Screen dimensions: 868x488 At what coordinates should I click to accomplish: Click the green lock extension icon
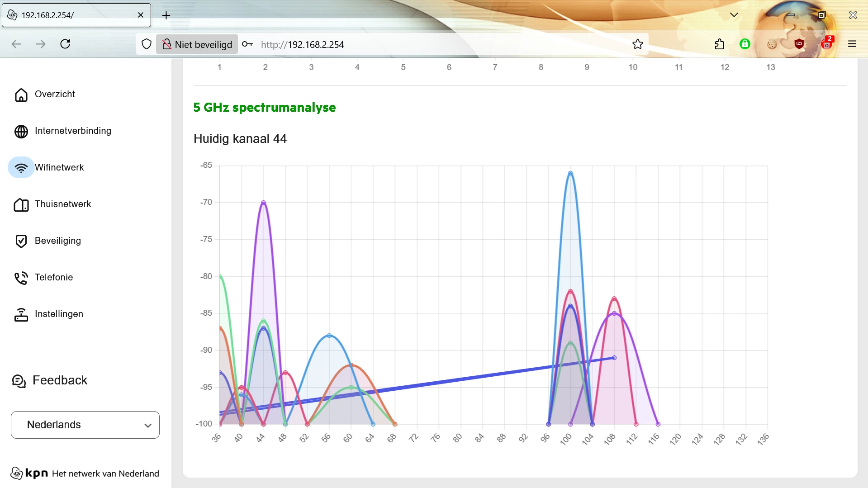click(x=745, y=44)
